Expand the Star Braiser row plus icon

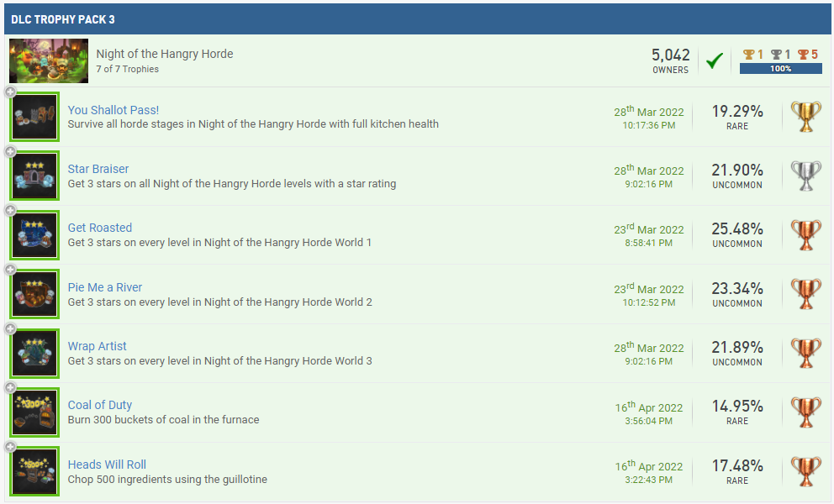[10, 151]
